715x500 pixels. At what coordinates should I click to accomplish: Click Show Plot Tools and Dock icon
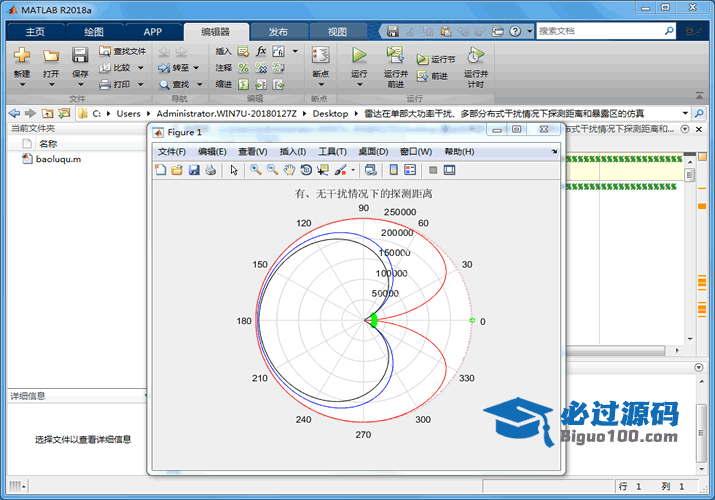[x=450, y=170]
